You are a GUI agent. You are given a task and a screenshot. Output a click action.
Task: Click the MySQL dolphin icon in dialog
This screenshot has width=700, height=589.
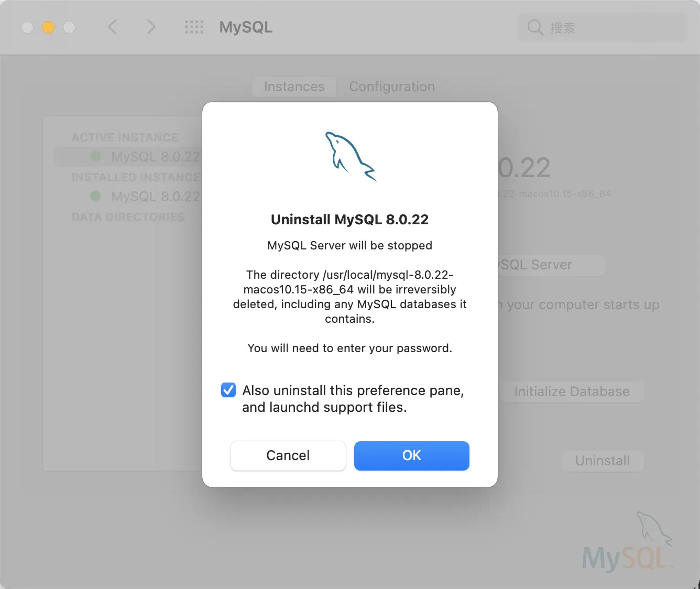pos(350,157)
